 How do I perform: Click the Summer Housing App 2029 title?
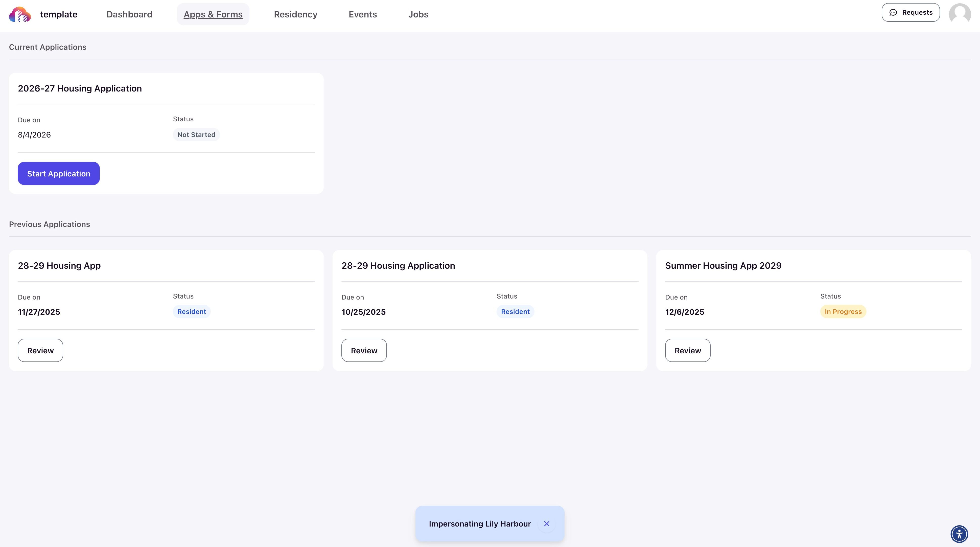723,266
